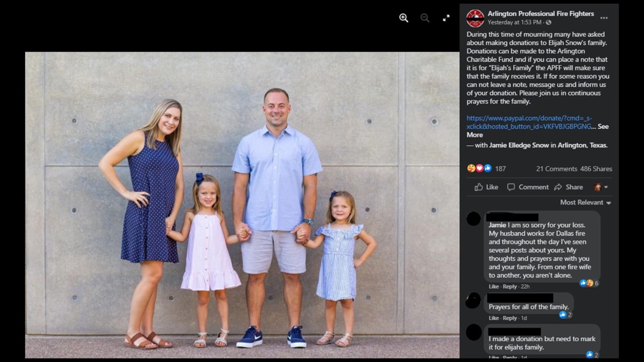Open the comment-as profile selector dropdown
The height and width of the screenshot is (362, 644).
tap(601, 187)
